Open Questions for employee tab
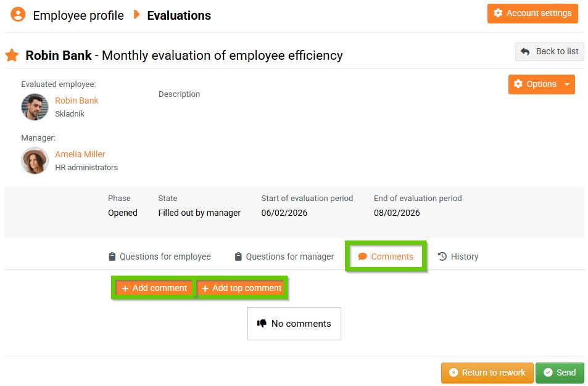This screenshot has width=588, height=386. [159, 257]
